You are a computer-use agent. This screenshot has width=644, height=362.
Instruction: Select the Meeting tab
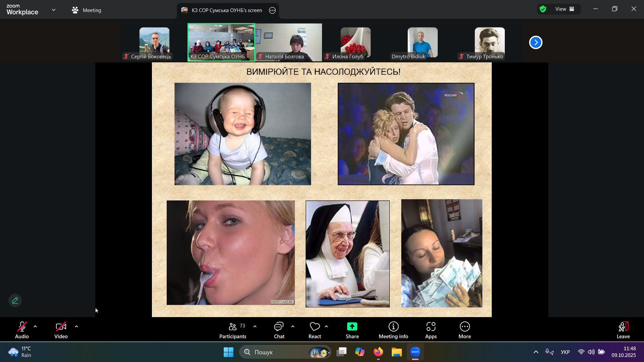[87, 10]
